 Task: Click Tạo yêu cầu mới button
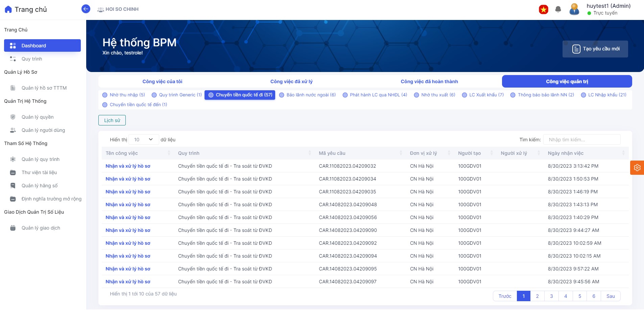(595, 49)
